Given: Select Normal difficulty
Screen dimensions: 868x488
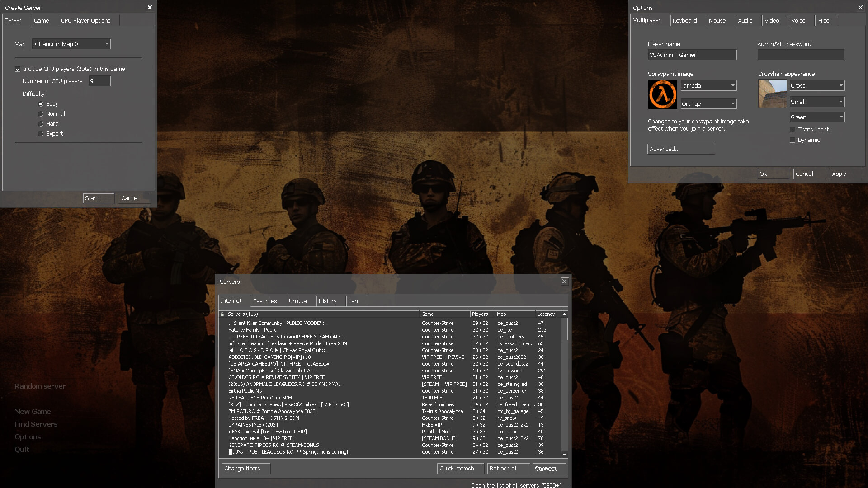Looking at the screenshot, I should pos(41,114).
